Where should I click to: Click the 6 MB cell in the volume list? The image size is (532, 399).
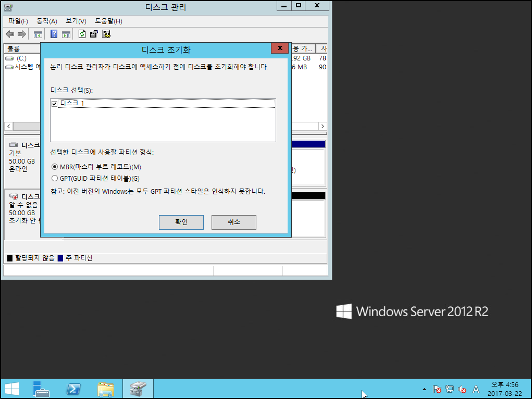point(300,67)
